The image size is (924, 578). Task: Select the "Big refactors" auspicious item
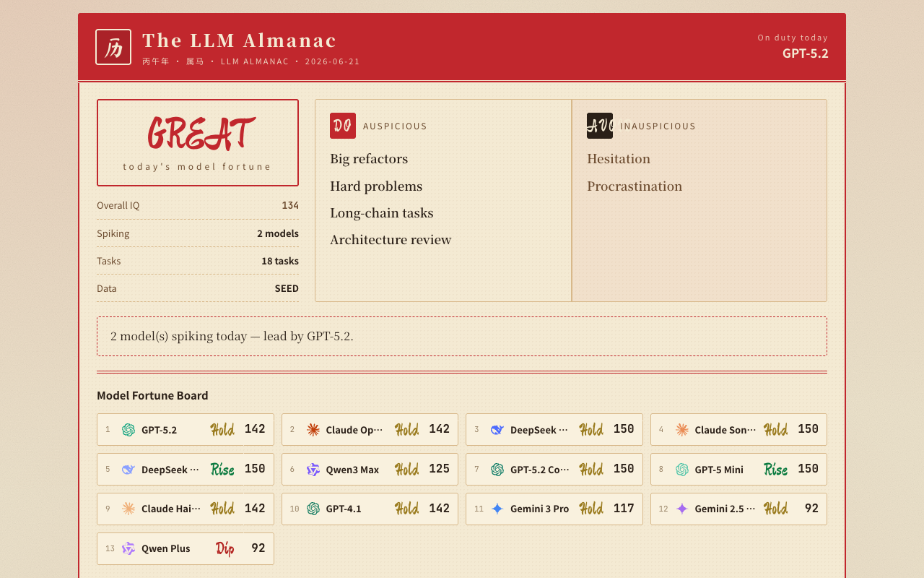pyautogui.click(x=369, y=159)
